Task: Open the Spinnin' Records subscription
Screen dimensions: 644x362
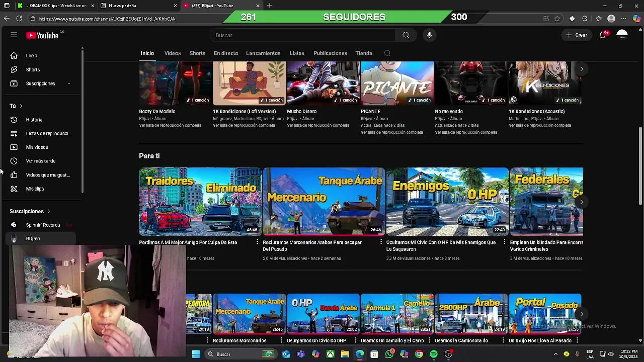Action: pos(43,225)
